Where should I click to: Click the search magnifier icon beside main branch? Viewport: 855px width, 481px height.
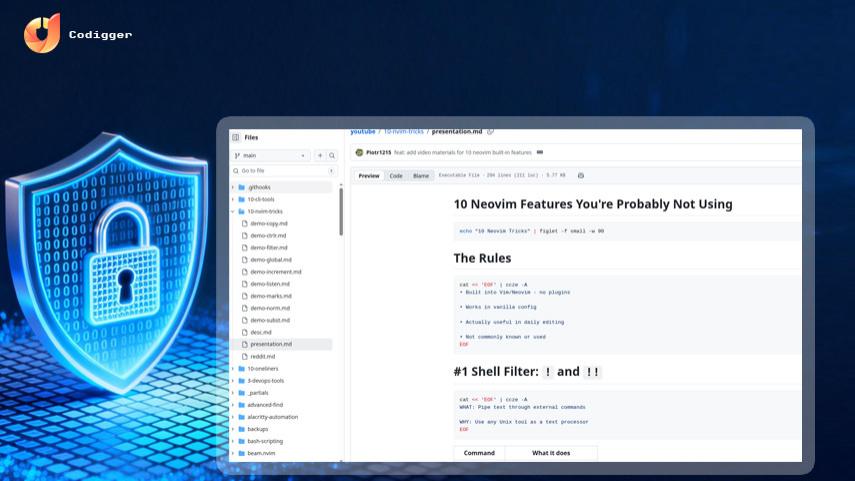pos(332,155)
